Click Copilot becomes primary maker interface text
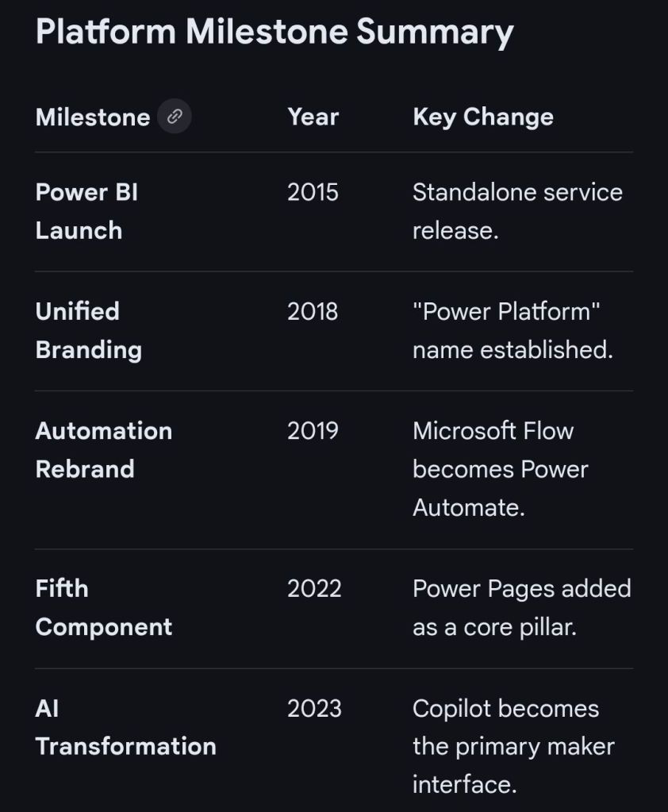The height and width of the screenshot is (812, 668). click(x=513, y=746)
